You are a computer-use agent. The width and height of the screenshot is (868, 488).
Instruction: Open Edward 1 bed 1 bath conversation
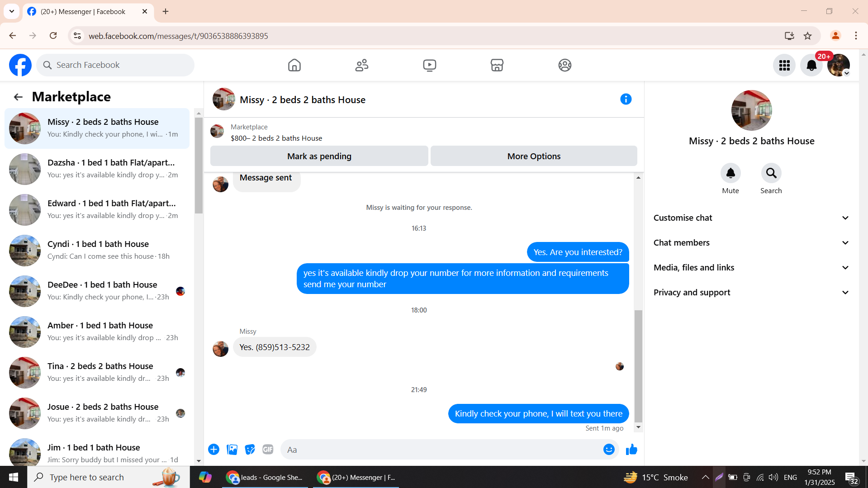click(97, 209)
